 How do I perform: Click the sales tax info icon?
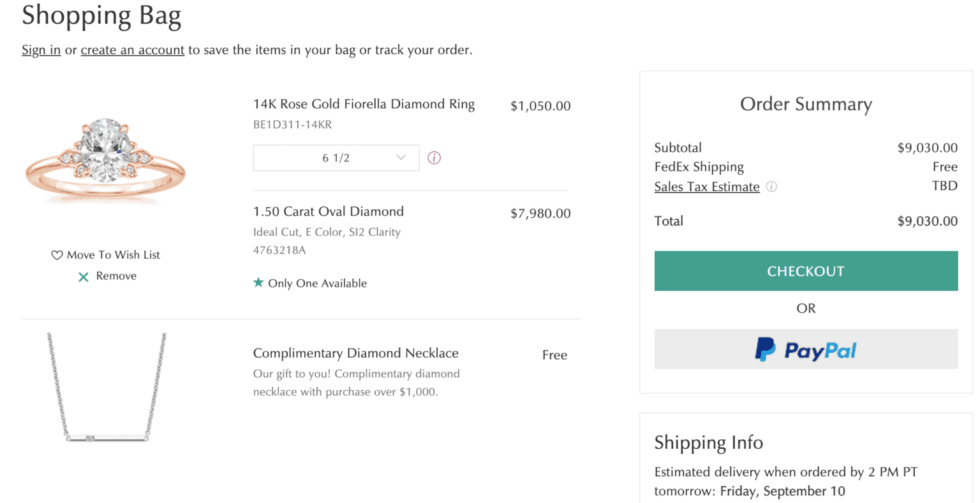point(771,187)
